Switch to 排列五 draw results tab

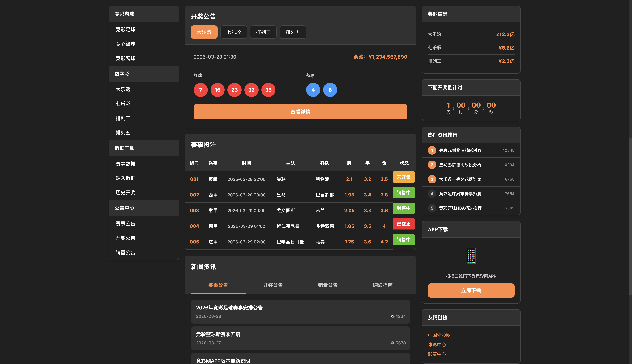(x=293, y=32)
